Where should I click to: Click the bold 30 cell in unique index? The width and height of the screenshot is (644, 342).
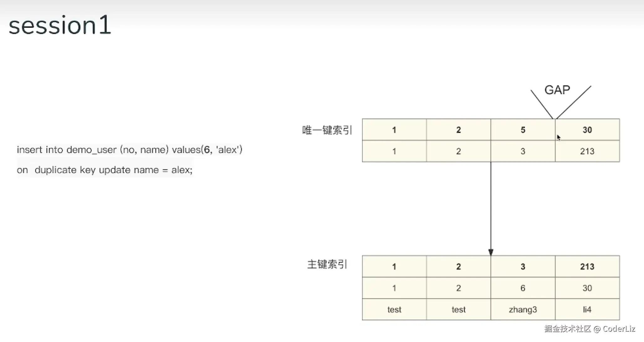[x=587, y=130]
